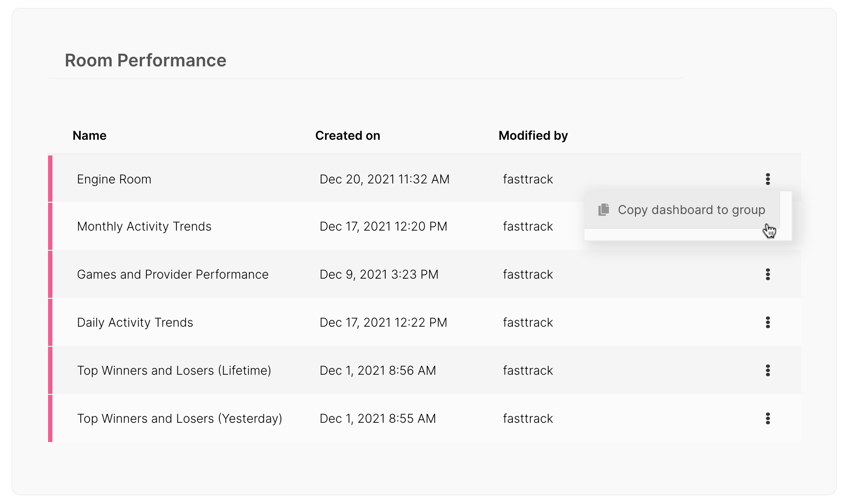Click fasttrack in the Monthly Activity Trends row
This screenshot has height=504, width=847.
click(528, 226)
